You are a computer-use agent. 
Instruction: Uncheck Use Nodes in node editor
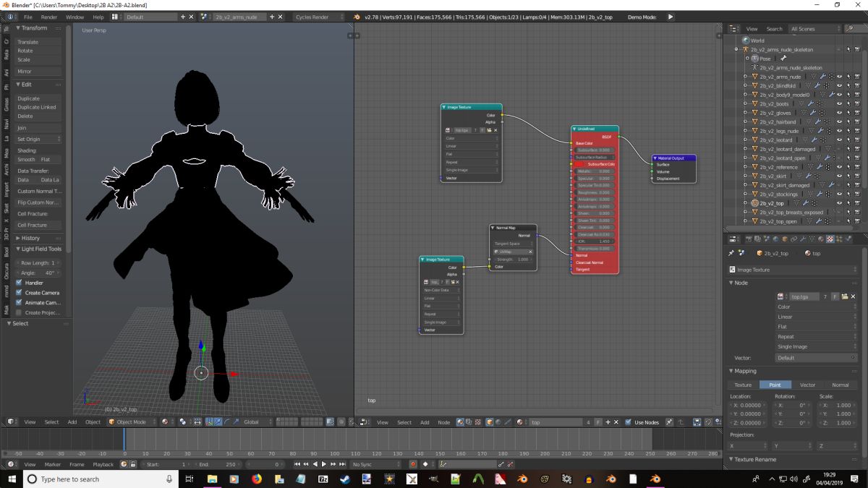coord(628,422)
